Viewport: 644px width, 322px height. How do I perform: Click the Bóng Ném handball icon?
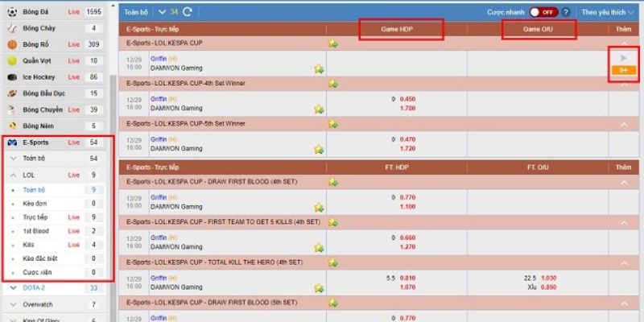[x=12, y=126]
